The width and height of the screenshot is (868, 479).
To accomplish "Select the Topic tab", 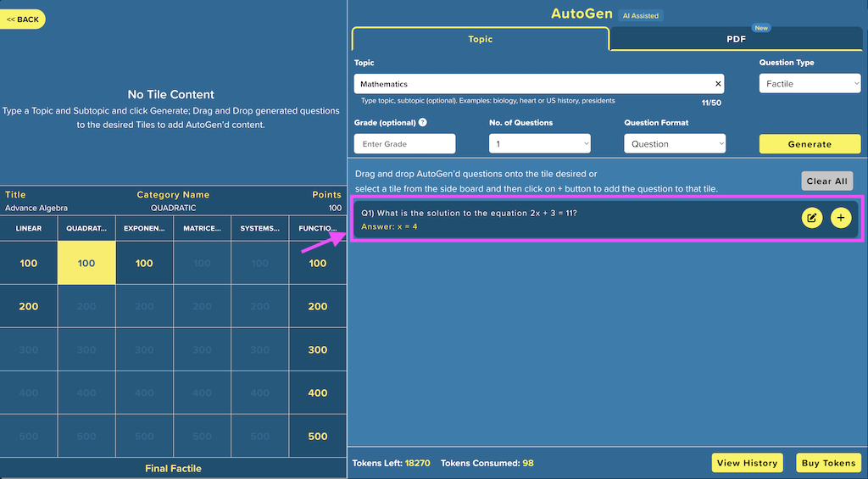I will [480, 39].
